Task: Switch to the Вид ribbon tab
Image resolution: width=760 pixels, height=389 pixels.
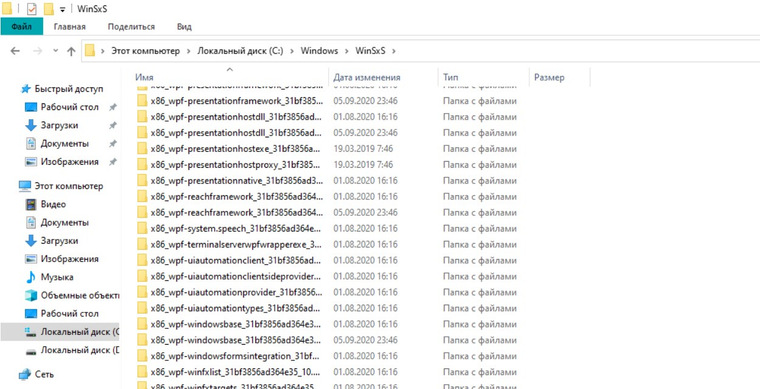Action: pyautogui.click(x=184, y=27)
